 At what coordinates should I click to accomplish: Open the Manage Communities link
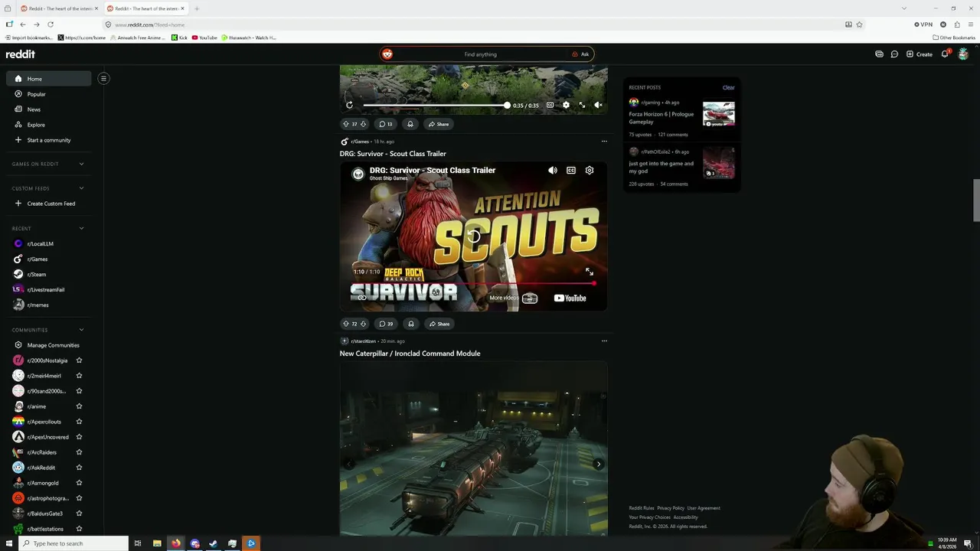(49, 345)
